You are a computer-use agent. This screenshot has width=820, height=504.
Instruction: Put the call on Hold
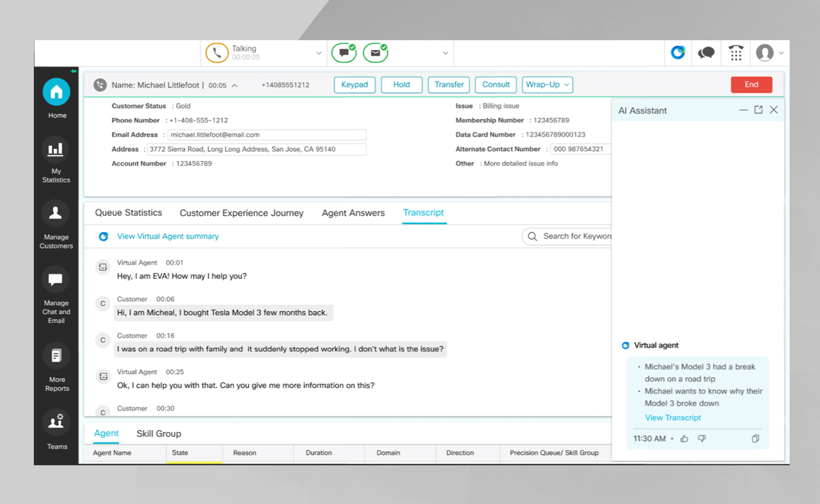point(401,85)
